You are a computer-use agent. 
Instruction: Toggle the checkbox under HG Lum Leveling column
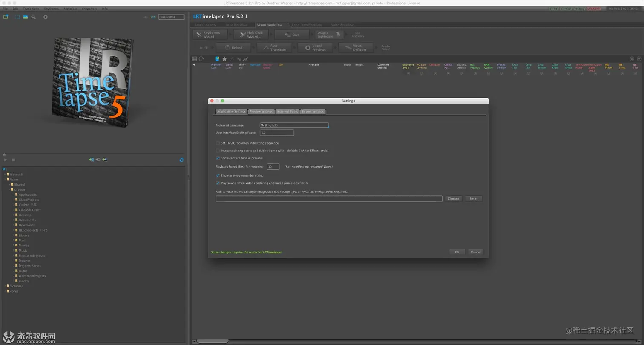pyautogui.click(x=421, y=73)
